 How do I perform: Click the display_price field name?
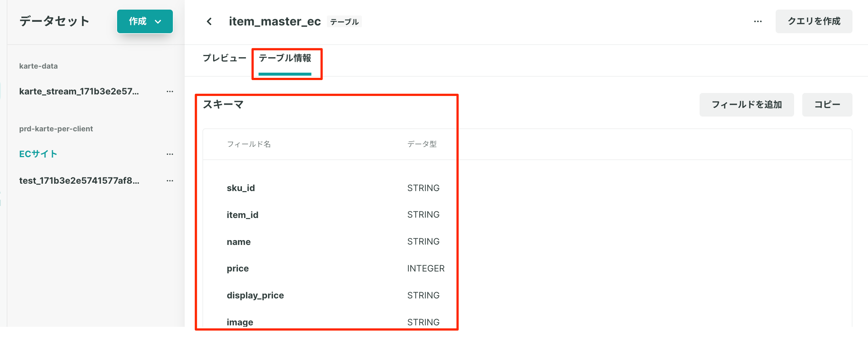[255, 295]
